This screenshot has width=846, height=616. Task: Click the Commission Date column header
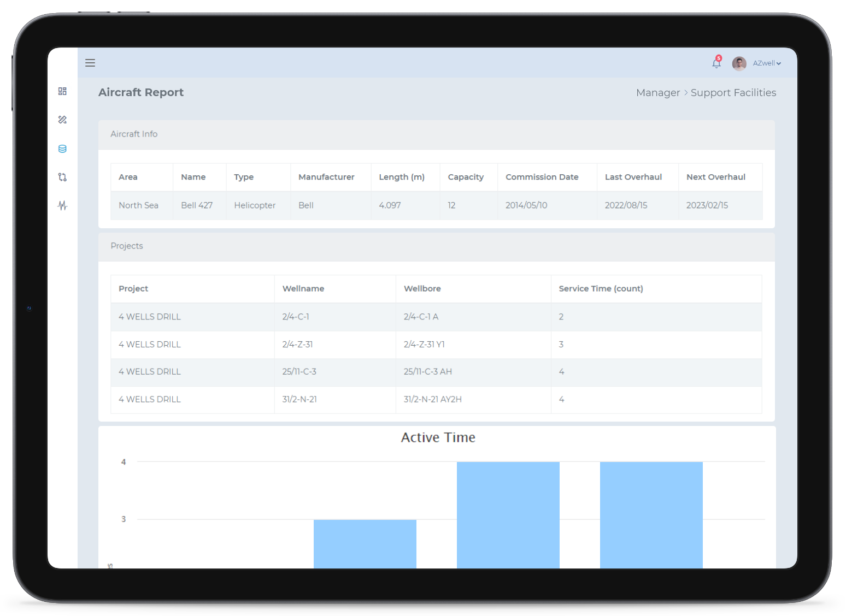pyautogui.click(x=542, y=177)
